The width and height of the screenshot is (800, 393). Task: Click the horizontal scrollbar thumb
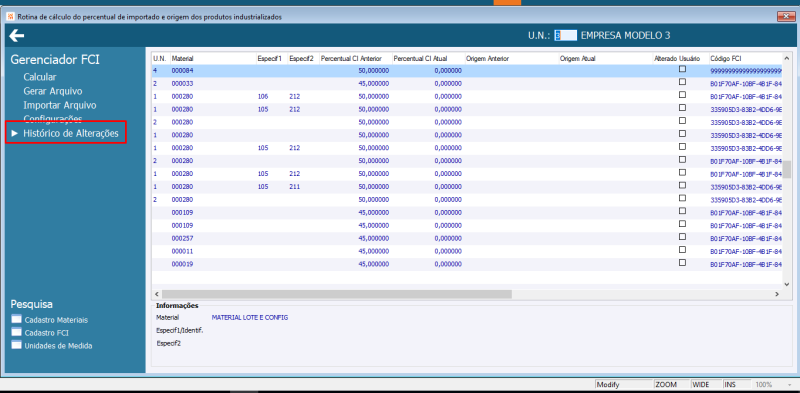tap(337, 294)
